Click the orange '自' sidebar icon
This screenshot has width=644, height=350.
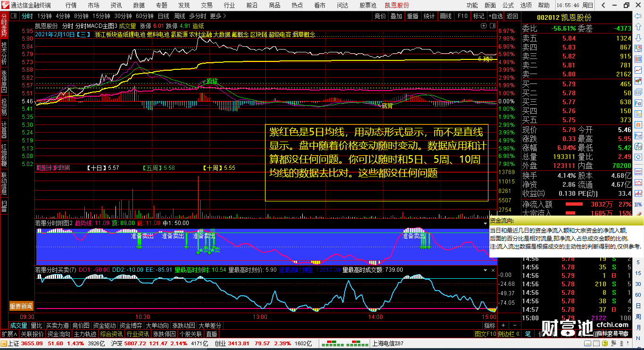[638, 125]
